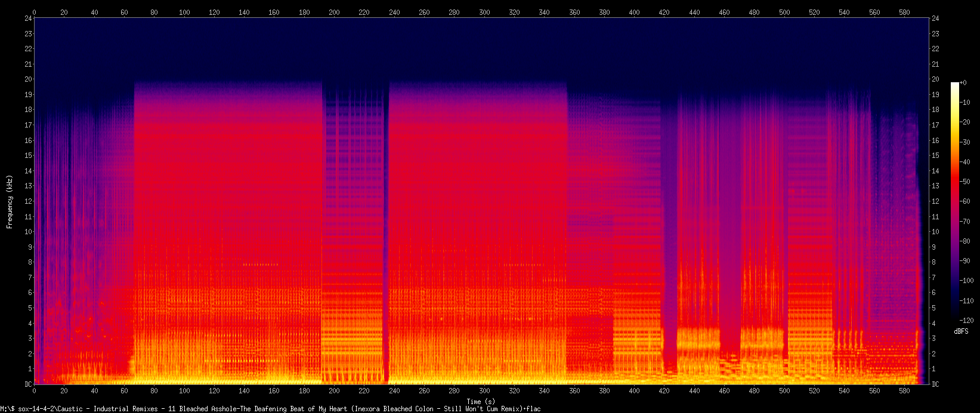Click "580" on the top time axis
This screenshot has width=980, height=413.
905,12
